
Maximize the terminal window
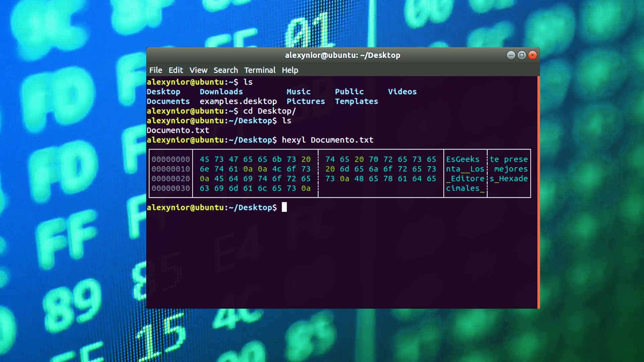point(521,55)
